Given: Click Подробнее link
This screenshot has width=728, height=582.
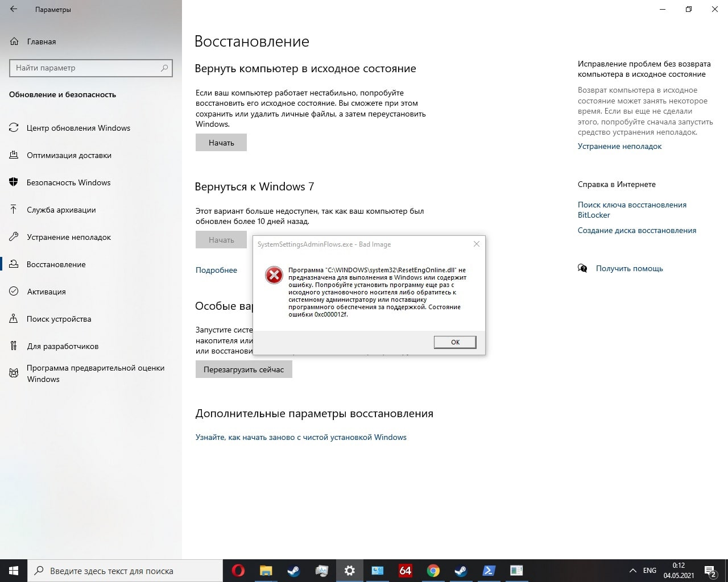Looking at the screenshot, I should pos(216,270).
